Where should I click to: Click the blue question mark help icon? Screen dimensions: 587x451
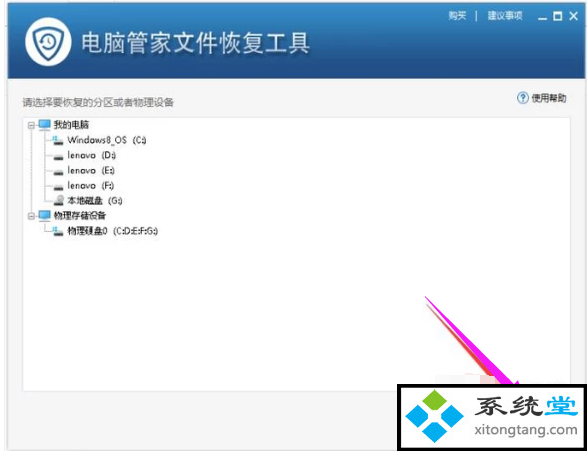[523, 98]
